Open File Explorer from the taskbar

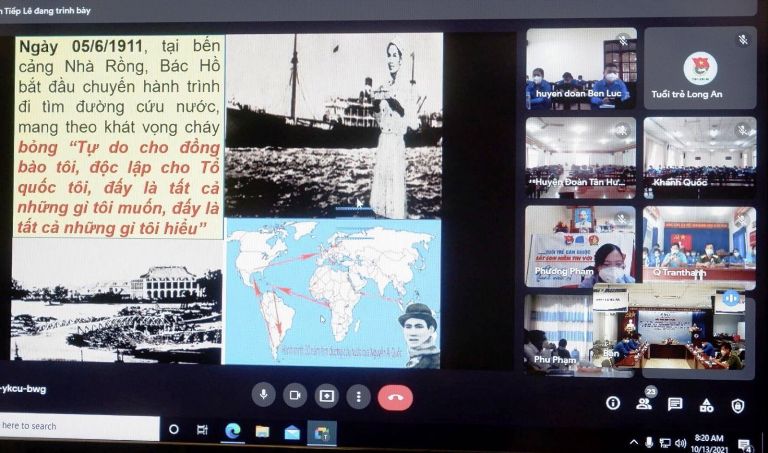tap(262, 432)
